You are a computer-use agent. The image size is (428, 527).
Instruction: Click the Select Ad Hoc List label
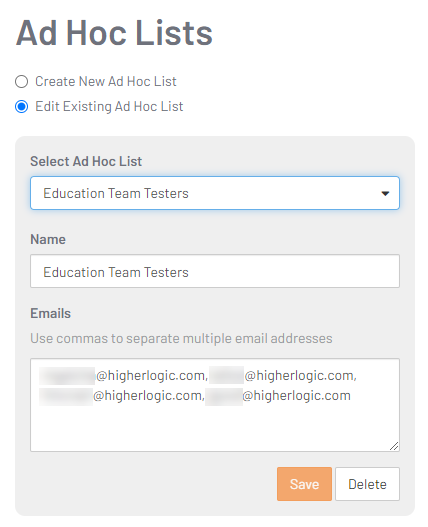(86, 161)
